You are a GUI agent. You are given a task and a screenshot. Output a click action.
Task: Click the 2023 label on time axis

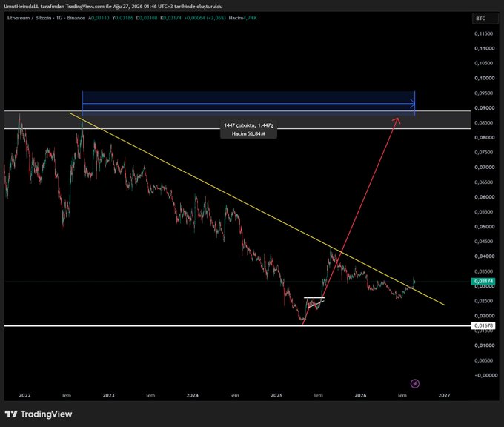click(109, 395)
